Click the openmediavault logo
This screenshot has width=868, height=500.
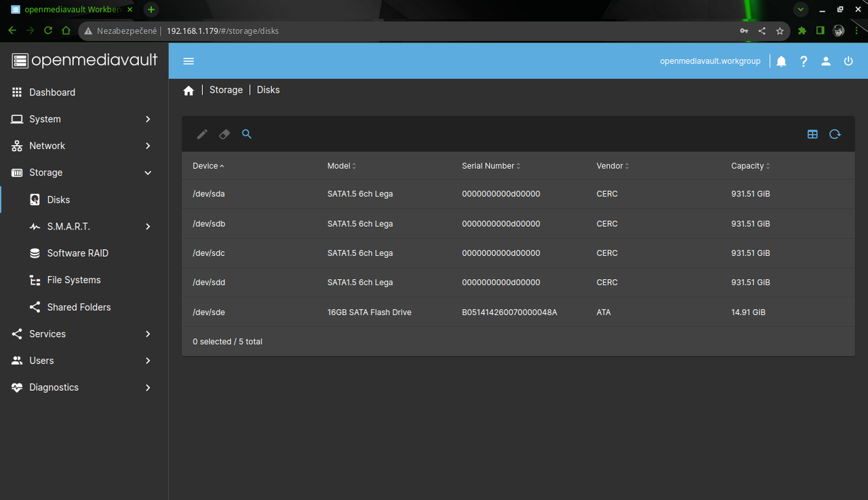pyautogui.click(x=85, y=60)
